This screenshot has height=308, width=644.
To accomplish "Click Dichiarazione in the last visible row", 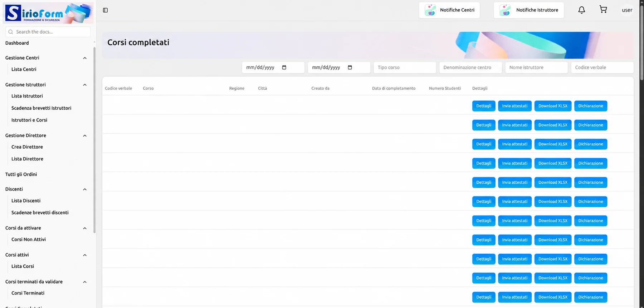I will pyautogui.click(x=591, y=297).
